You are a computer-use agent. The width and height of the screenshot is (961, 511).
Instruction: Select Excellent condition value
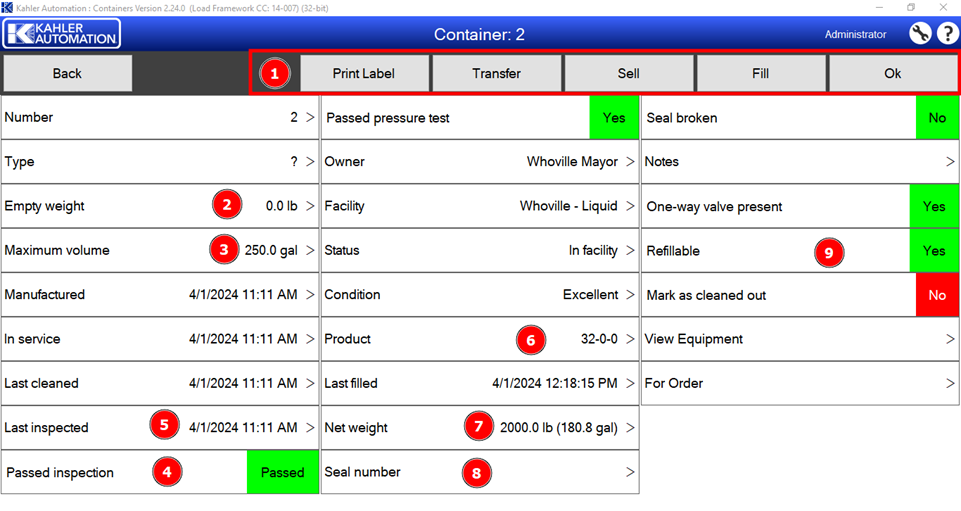click(590, 294)
